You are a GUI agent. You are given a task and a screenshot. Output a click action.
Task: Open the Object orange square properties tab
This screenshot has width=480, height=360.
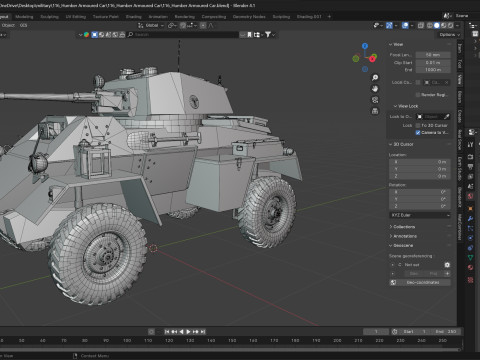click(x=470, y=209)
